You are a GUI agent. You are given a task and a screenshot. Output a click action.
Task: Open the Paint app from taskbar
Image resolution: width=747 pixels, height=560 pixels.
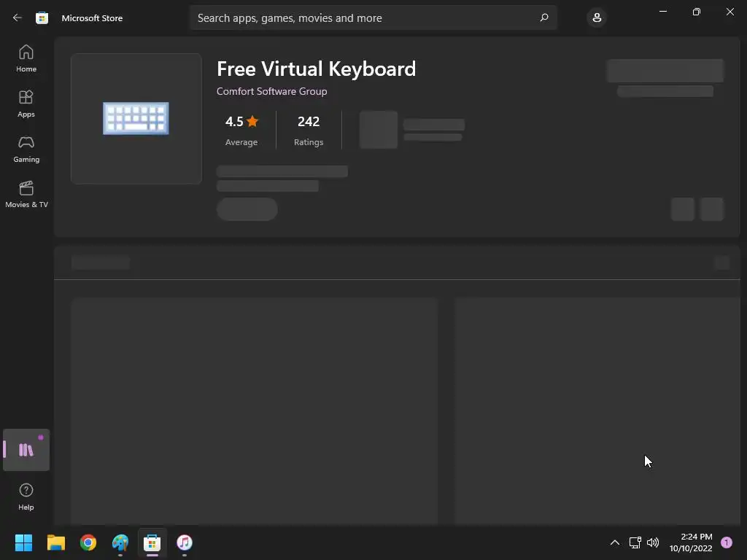[120, 542]
